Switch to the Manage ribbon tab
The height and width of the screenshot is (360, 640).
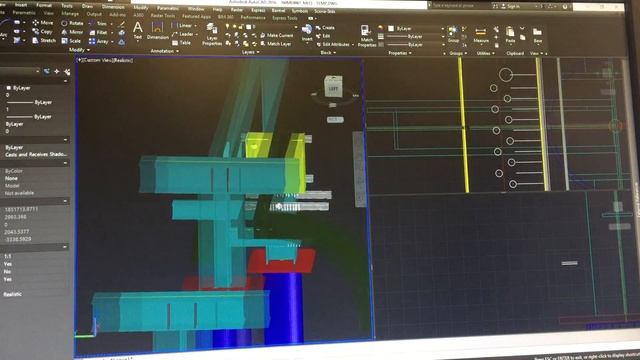pos(70,13)
